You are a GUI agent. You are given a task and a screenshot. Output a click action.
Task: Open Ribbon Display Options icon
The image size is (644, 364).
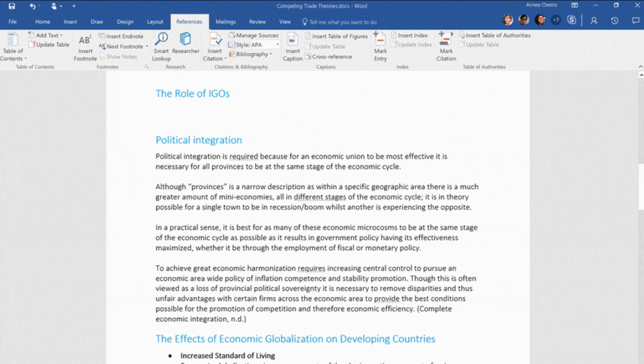(575, 5)
